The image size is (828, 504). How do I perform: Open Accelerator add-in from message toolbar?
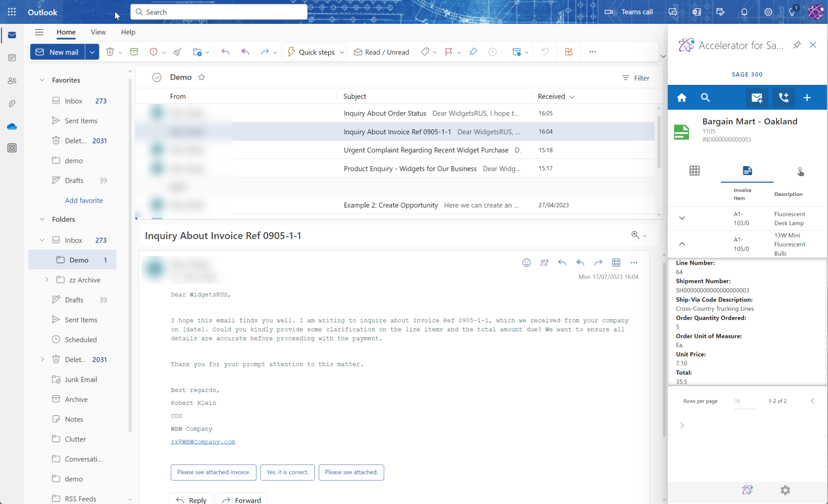pyautogui.click(x=544, y=263)
